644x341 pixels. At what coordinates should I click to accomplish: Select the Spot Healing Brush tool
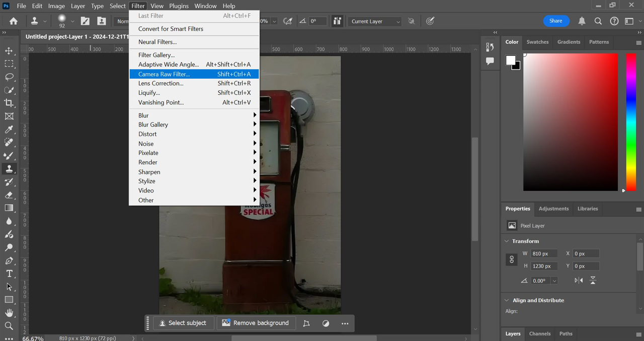click(9, 143)
